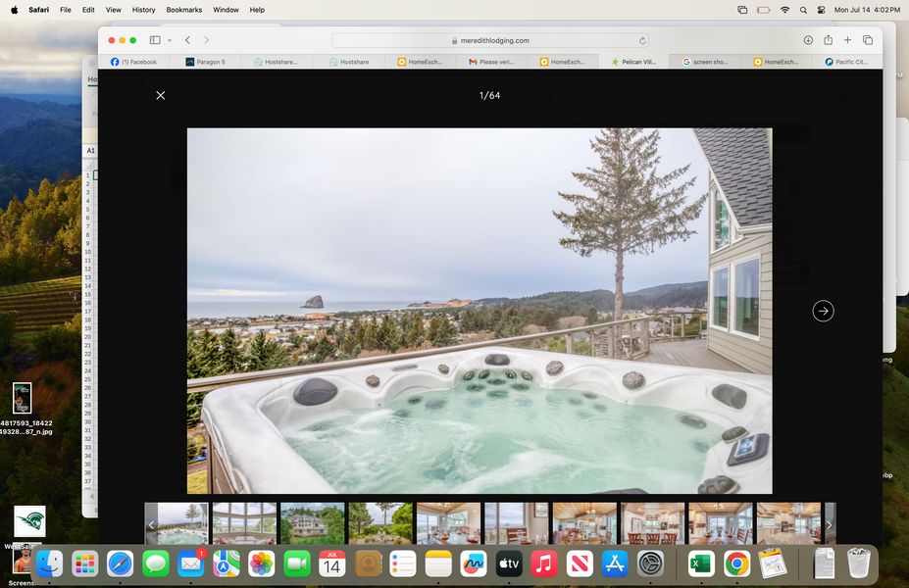
Task: Go to the next photo with arrow
Action: [823, 311]
